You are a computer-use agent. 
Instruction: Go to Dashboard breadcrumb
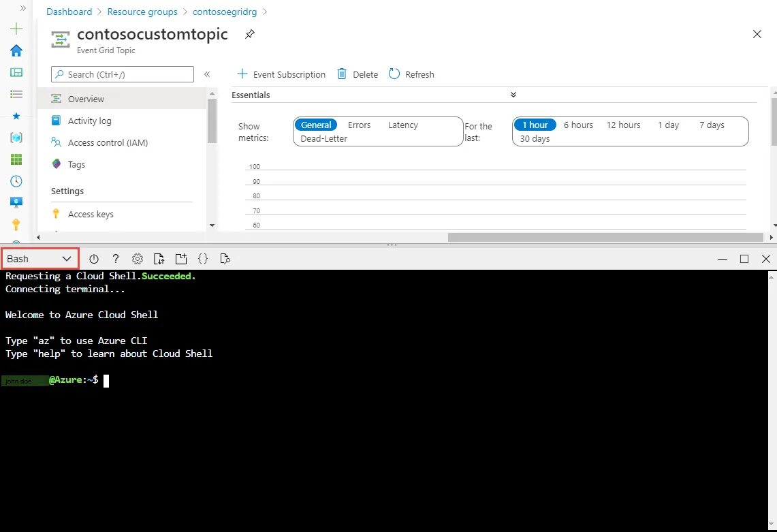point(69,12)
